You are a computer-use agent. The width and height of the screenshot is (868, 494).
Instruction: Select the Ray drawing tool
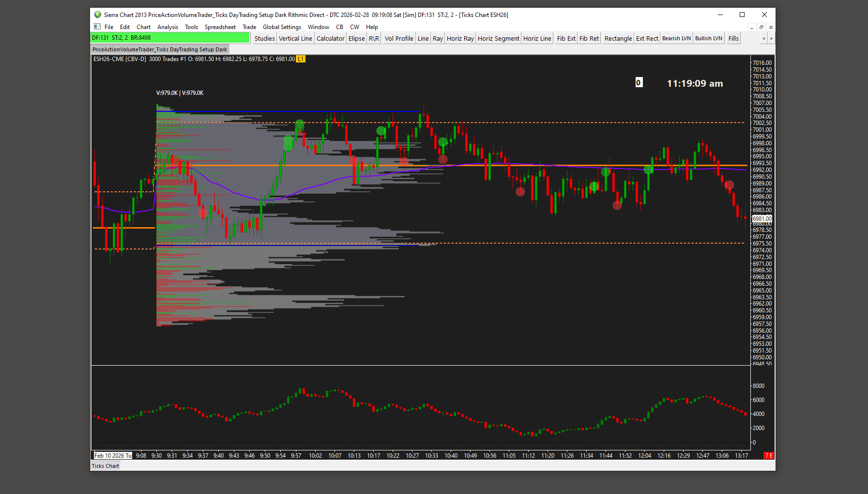pyautogui.click(x=438, y=38)
